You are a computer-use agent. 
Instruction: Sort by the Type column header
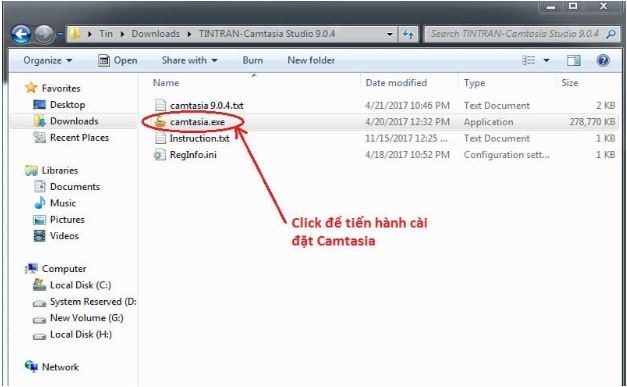(474, 83)
